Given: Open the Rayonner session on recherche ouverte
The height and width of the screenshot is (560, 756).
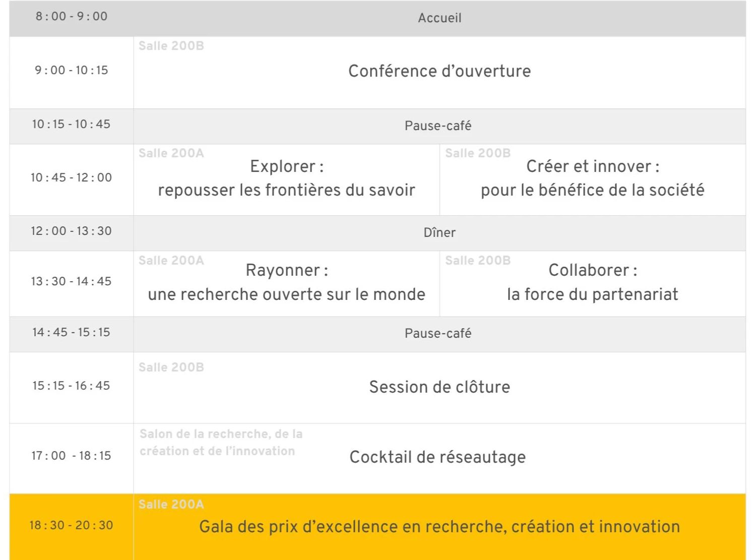Looking at the screenshot, I should (286, 282).
